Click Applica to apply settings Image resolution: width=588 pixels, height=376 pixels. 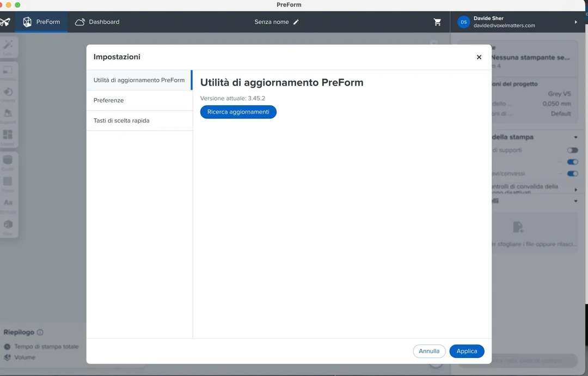coord(467,351)
